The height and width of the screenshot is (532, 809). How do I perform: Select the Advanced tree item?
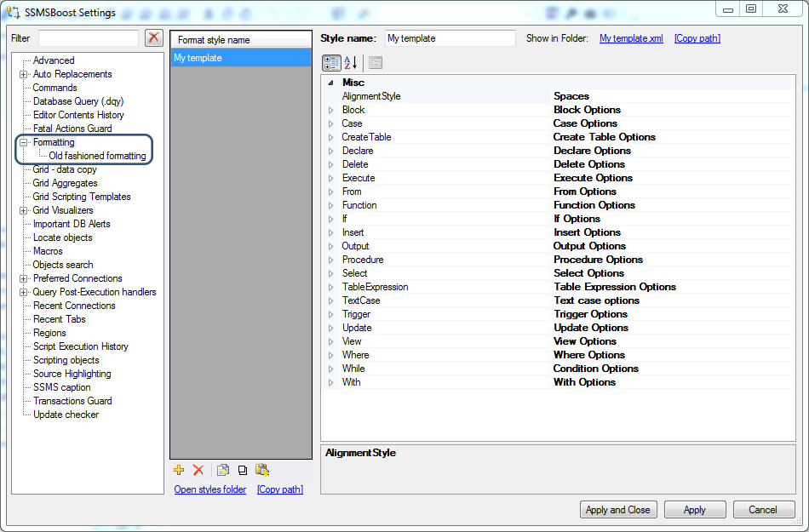[54, 60]
